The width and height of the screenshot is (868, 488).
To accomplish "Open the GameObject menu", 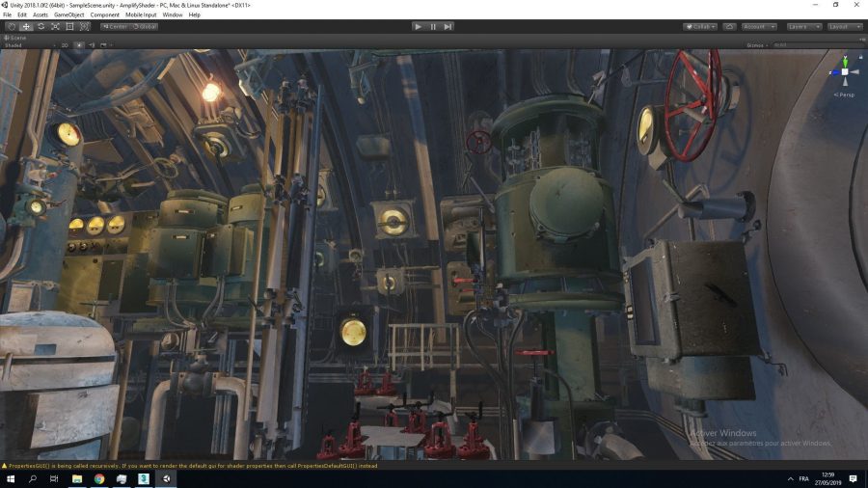I will pos(68,15).
